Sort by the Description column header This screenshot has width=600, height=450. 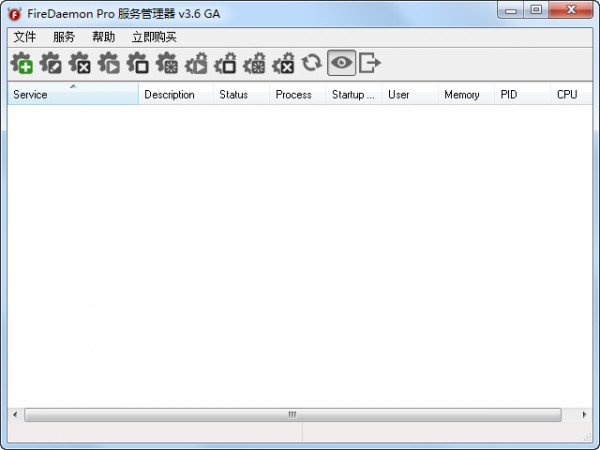[x=176, y=94]
